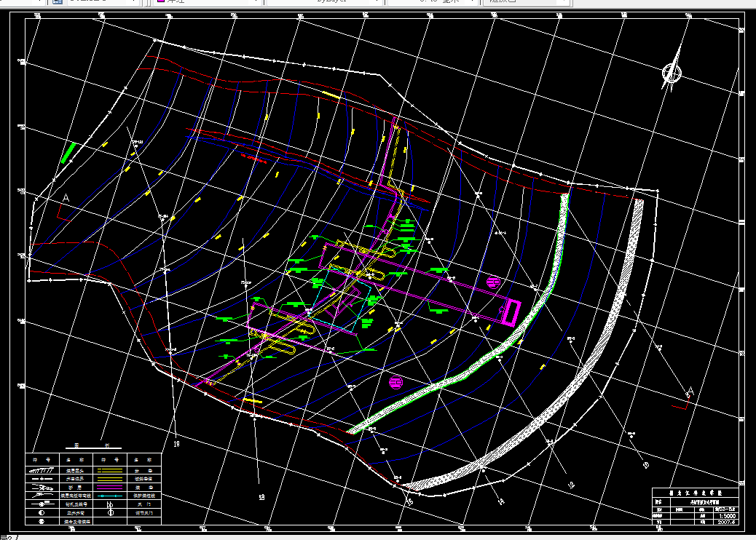Select the section label A near left boundary

(66, 198)
